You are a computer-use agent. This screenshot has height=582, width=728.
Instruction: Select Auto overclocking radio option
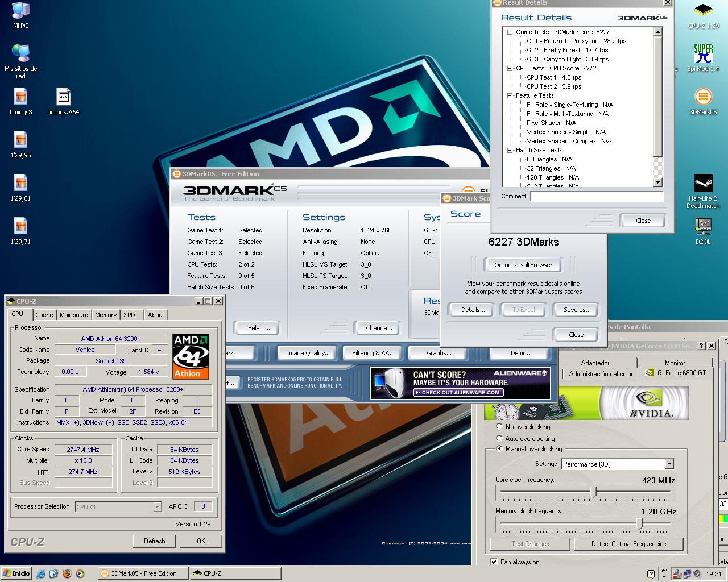click(x=499, y=438)
